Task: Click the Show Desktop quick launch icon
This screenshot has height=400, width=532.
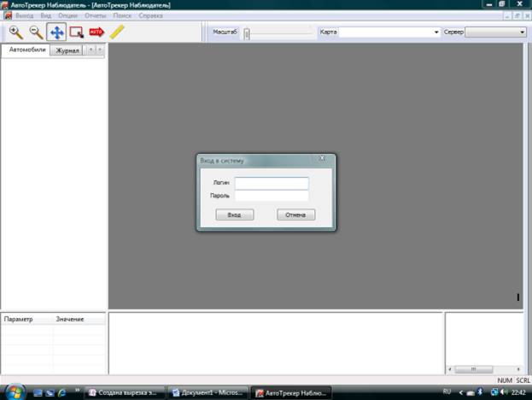Action: [38, 393]
